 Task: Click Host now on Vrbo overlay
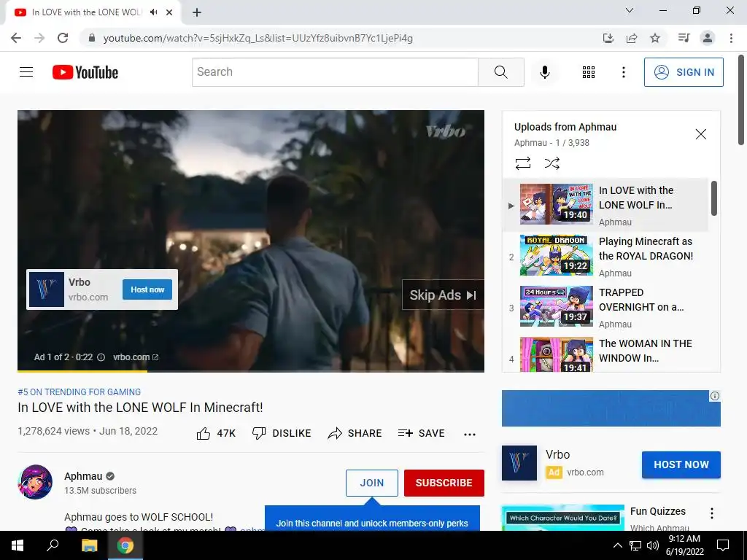147,289
